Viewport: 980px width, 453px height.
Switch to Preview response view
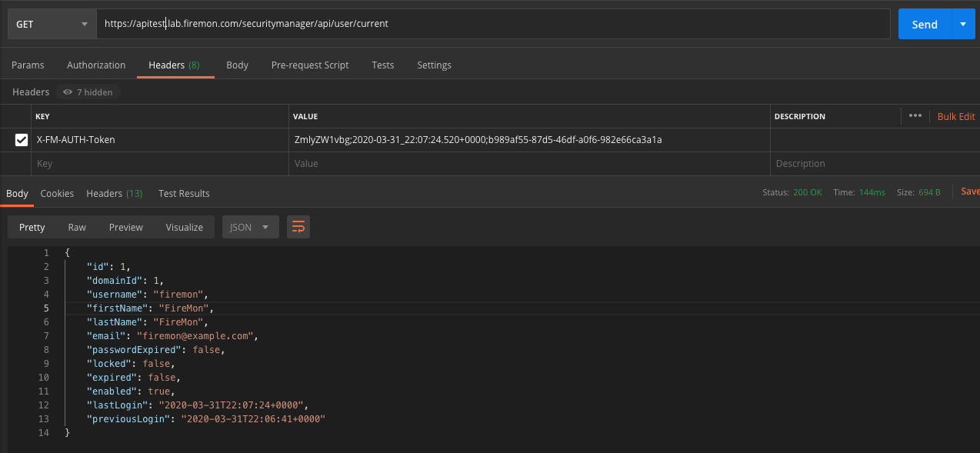point(126,227)
